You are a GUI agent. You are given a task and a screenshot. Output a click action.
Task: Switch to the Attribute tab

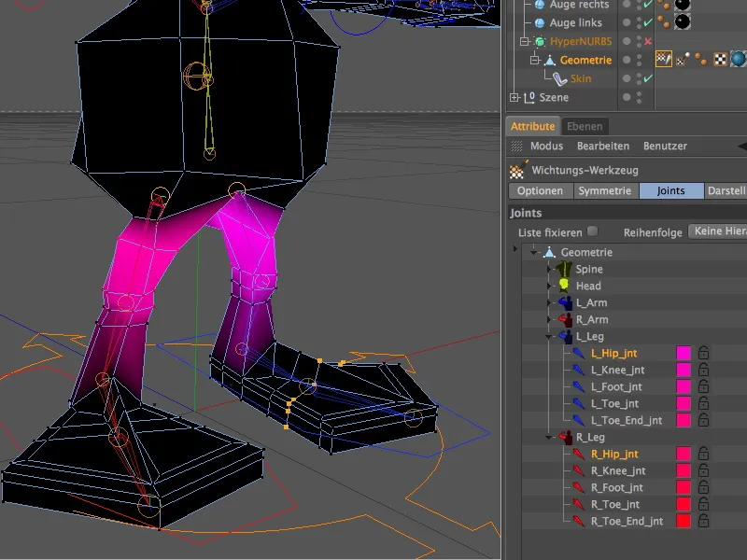tap(532, 126)
